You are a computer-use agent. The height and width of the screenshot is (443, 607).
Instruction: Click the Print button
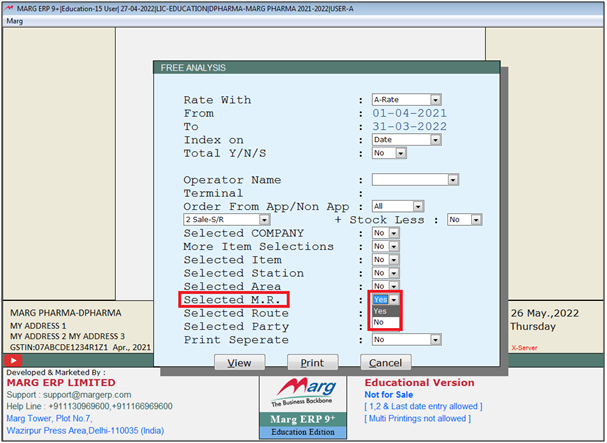tap(312, 362)
